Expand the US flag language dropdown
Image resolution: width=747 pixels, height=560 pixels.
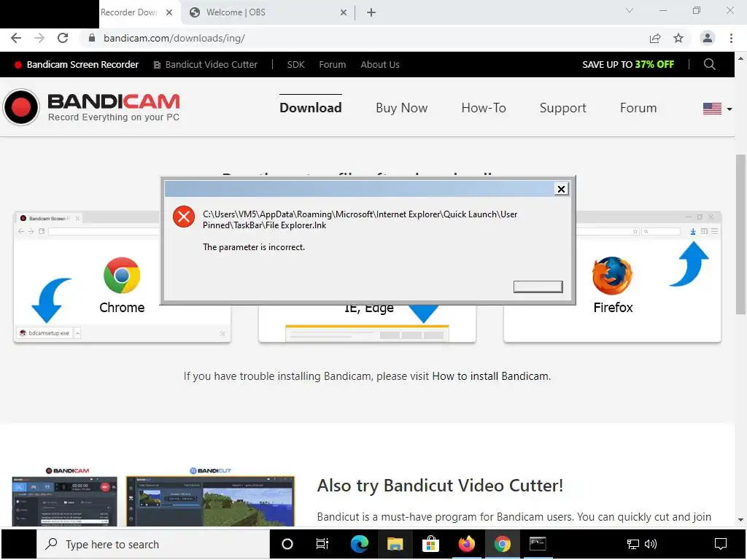point(717,109)
